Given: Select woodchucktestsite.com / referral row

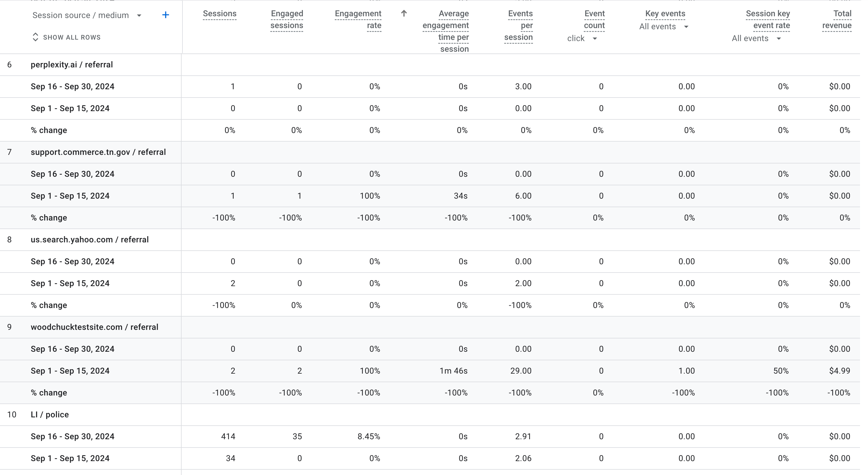Looking at the screenshot, I should [94, 327].
